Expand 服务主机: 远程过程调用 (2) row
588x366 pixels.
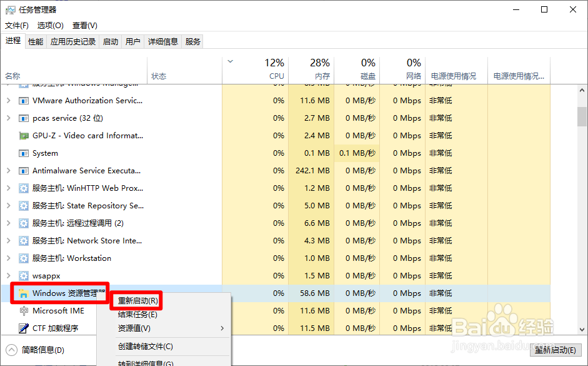tap(9, 223)
